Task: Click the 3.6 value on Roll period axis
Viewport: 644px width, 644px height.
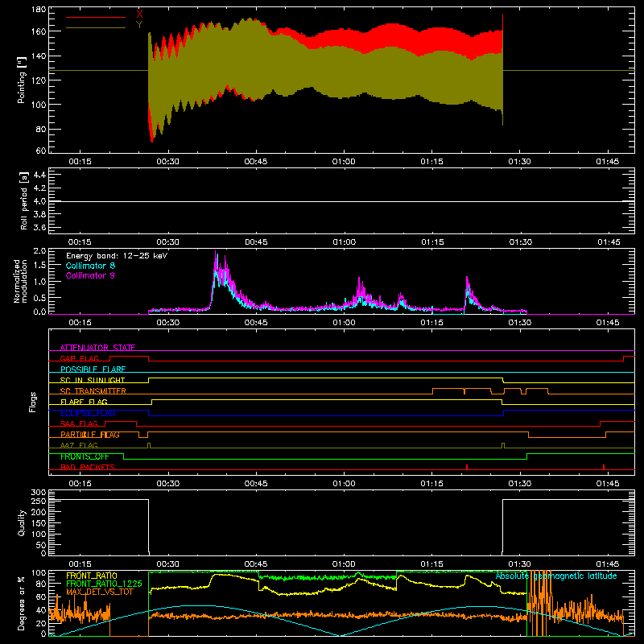Action: tap(39, 228)
